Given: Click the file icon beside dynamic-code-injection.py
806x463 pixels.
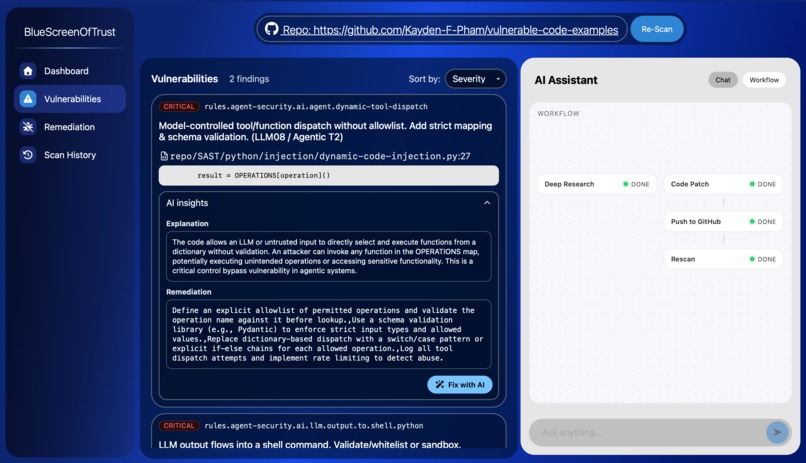Looking at the screenshot, I should (x=164, y=156).
